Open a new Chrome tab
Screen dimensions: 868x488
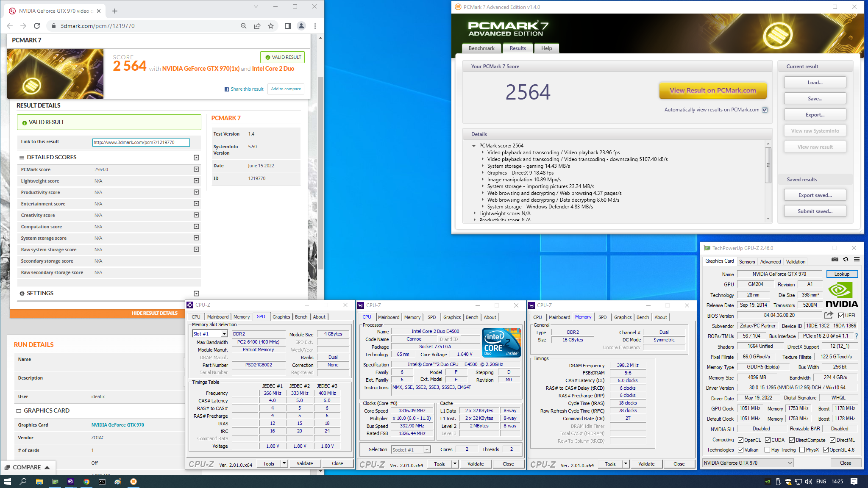(x=115, y=11)
